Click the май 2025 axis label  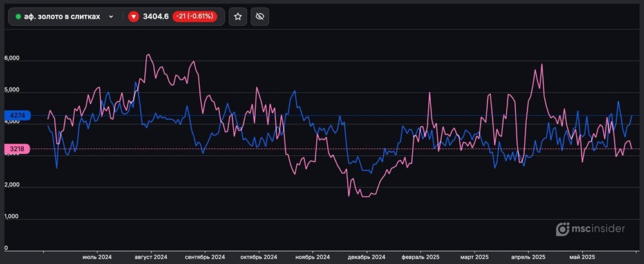click(x=582, y=256)
